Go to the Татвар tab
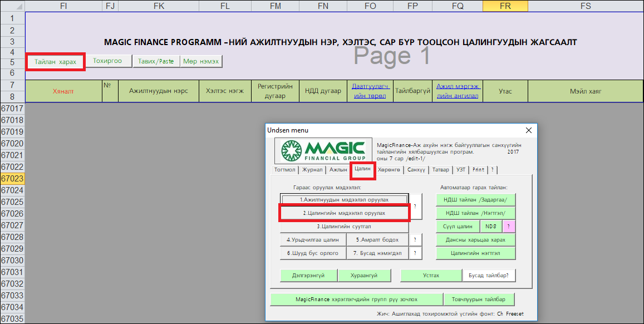 [x=440, y=170]
